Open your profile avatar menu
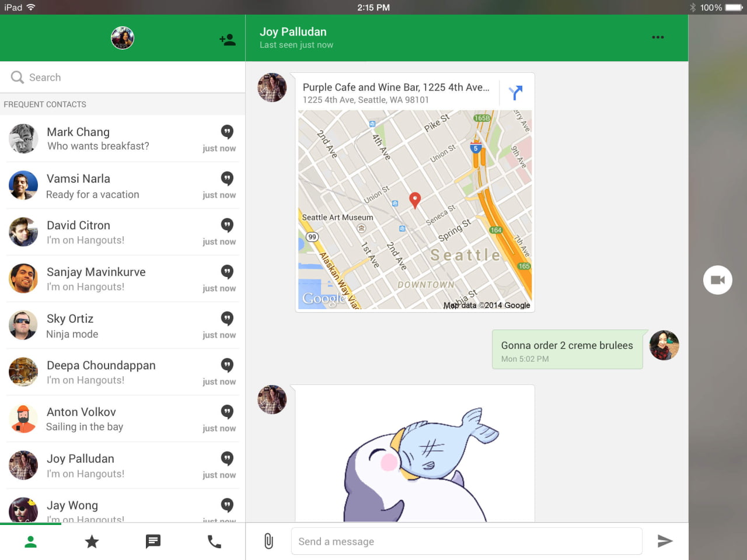Image resolution: width=747 pixels, height=560 pixels. click(122, 38)
